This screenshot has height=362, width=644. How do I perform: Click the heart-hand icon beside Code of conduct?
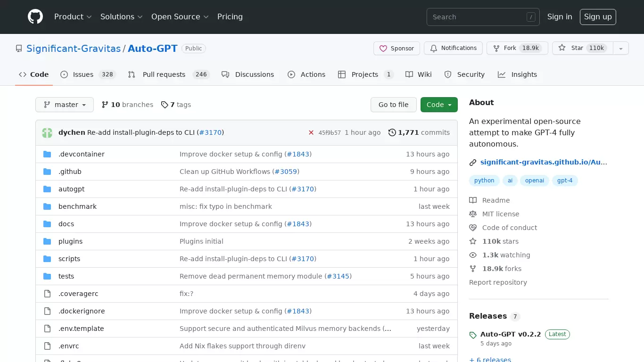[x=473, y=228]
